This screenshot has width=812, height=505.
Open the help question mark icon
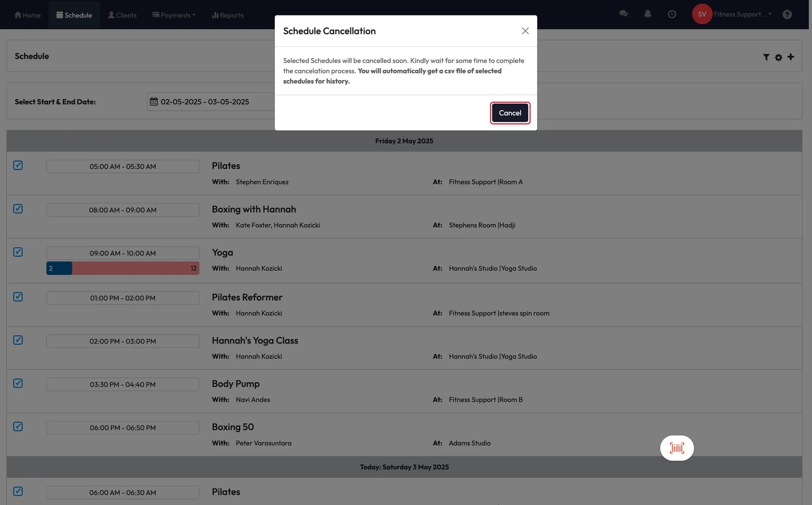click(x=787, y=14)
